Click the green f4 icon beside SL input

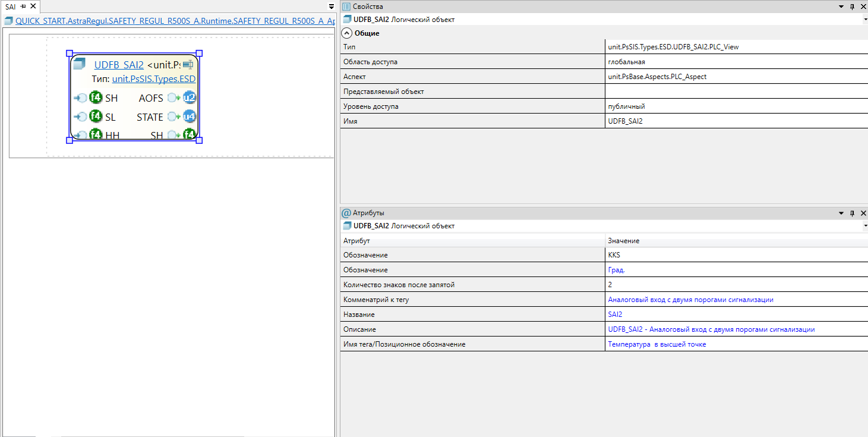click(x=96, y=117)
